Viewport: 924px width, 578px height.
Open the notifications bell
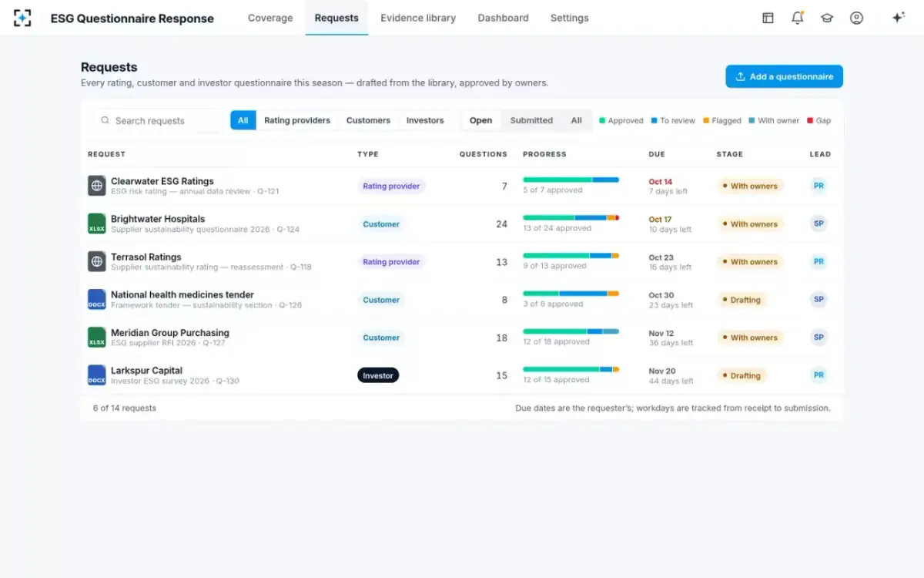click(x=798, y=18)
